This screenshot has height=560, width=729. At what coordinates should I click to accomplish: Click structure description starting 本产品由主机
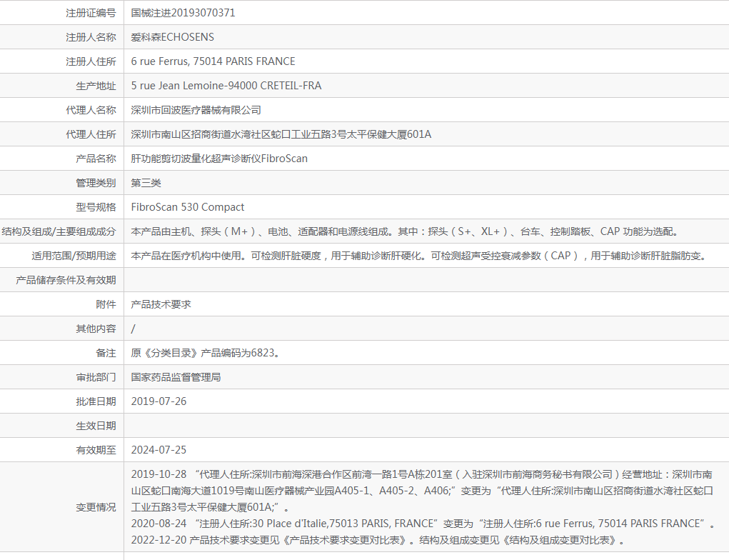click(407, 231)
